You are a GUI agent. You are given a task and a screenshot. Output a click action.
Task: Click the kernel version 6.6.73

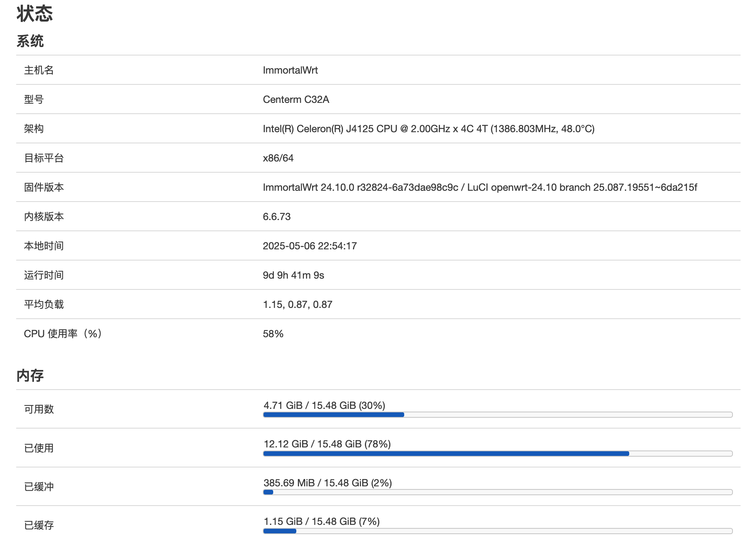point(277,217)
